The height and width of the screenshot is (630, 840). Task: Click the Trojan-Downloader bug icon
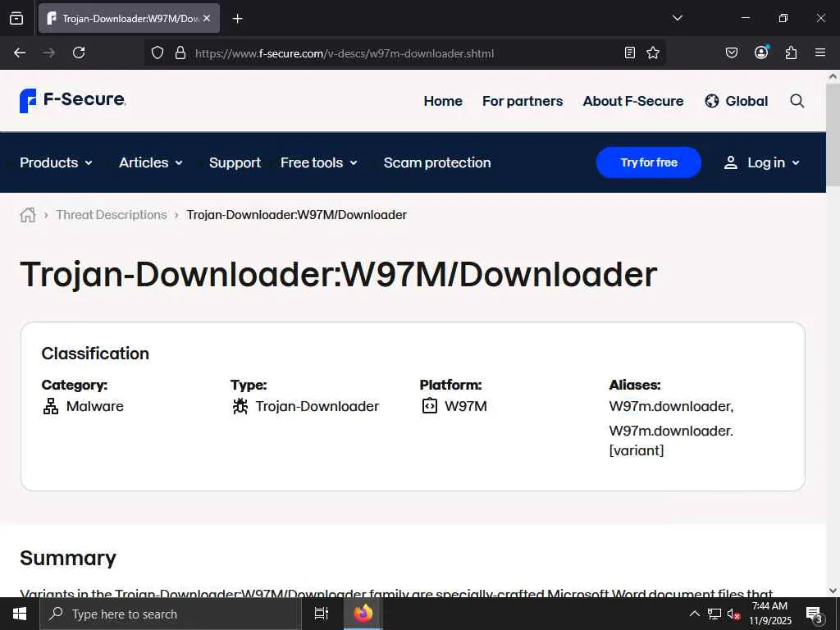click(x=240, y=407)
